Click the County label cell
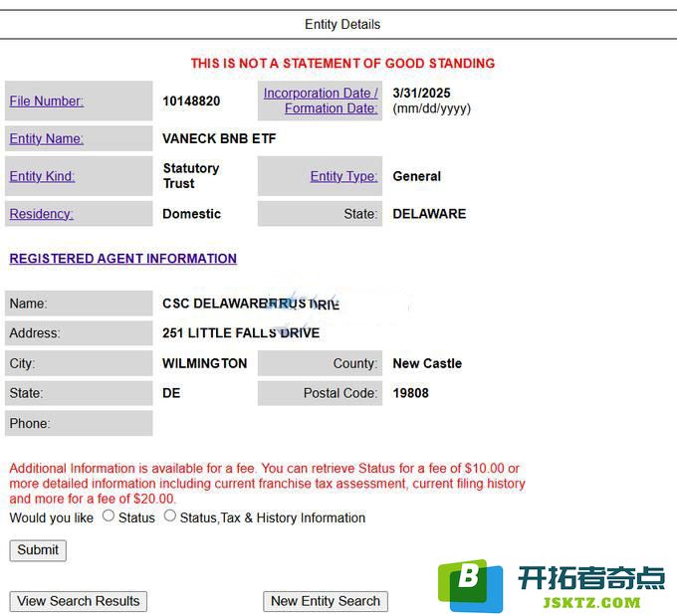The image size is (677, 616). [320, 363]
